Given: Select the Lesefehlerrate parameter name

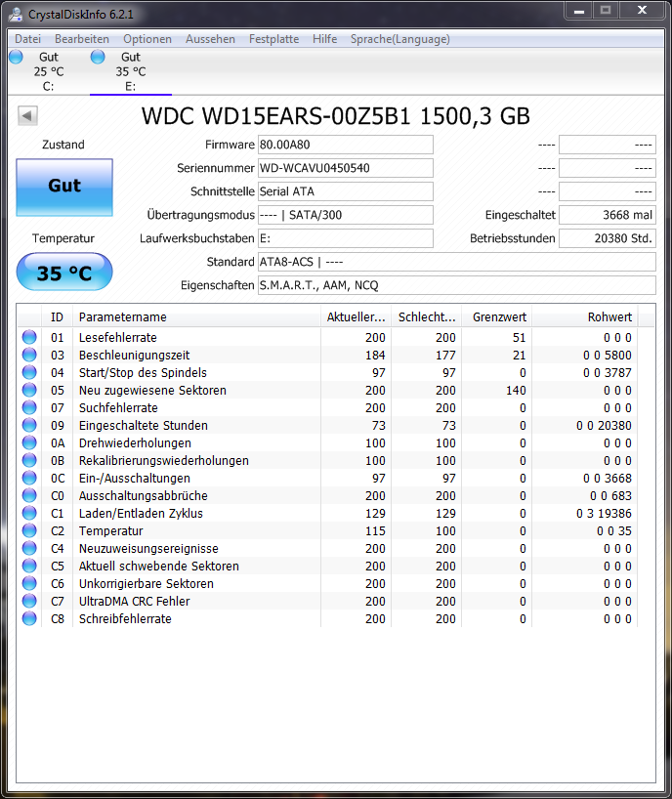Looking at the screenshot, I should [117, 338].
